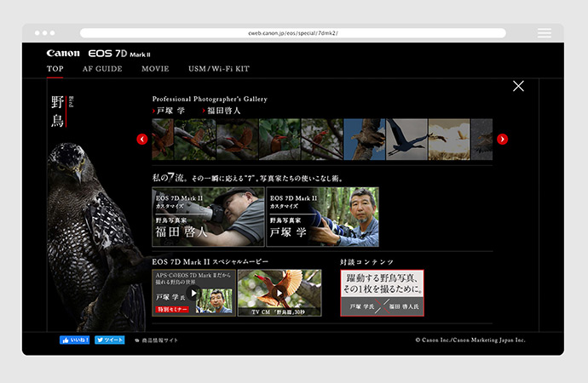
Task: Select photographer link 福田啓人
Action: (x=222, y=111)
